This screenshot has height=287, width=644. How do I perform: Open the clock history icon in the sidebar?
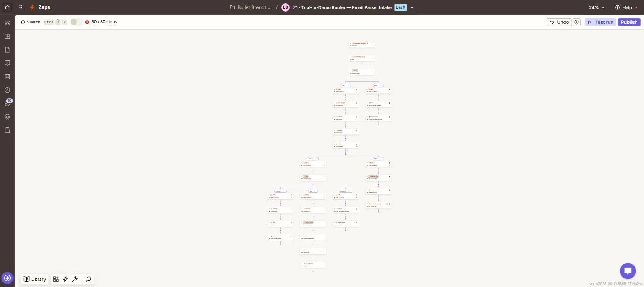pos(7,90)
